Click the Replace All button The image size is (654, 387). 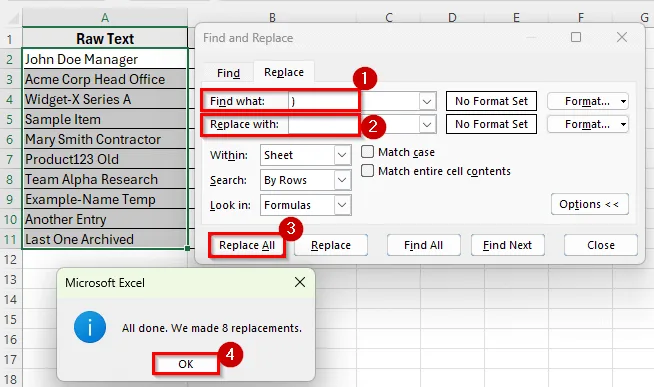(247, 245)
